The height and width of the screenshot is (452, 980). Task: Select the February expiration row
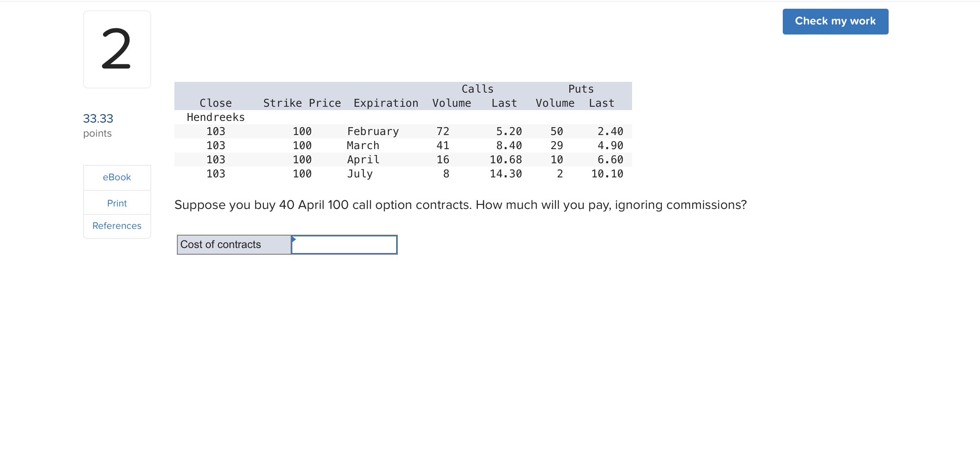pos(373,131)
